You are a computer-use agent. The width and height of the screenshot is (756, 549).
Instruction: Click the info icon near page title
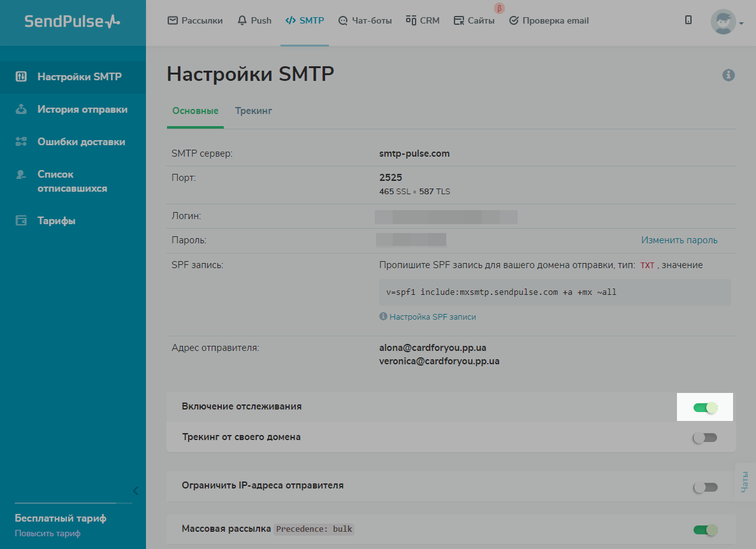click(x=729, y=75)
